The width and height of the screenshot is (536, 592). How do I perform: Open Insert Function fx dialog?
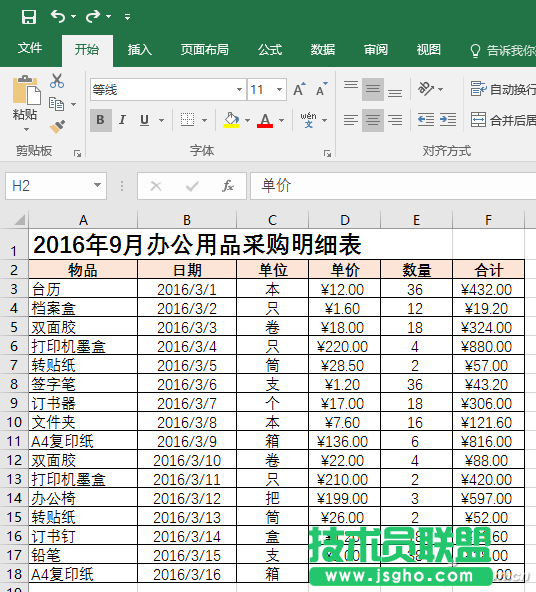pos(228,186)
